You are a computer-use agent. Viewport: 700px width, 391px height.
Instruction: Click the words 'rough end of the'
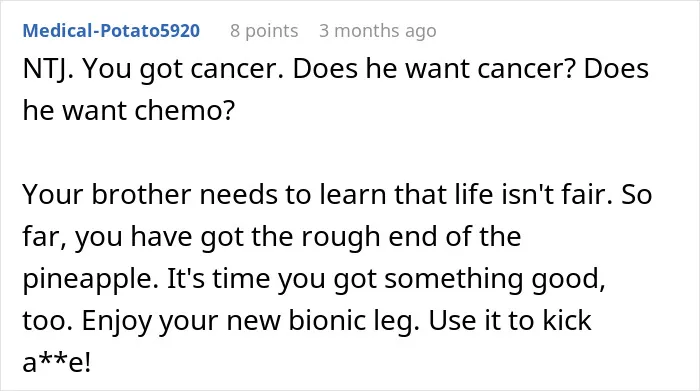point(411,237)
